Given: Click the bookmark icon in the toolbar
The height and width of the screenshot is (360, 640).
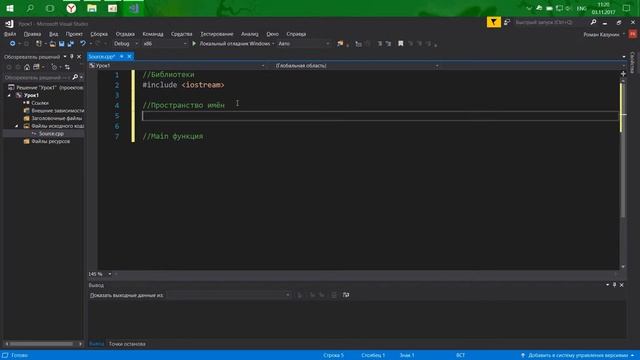Looking at the screenshot, I should (x=400, y=44).
